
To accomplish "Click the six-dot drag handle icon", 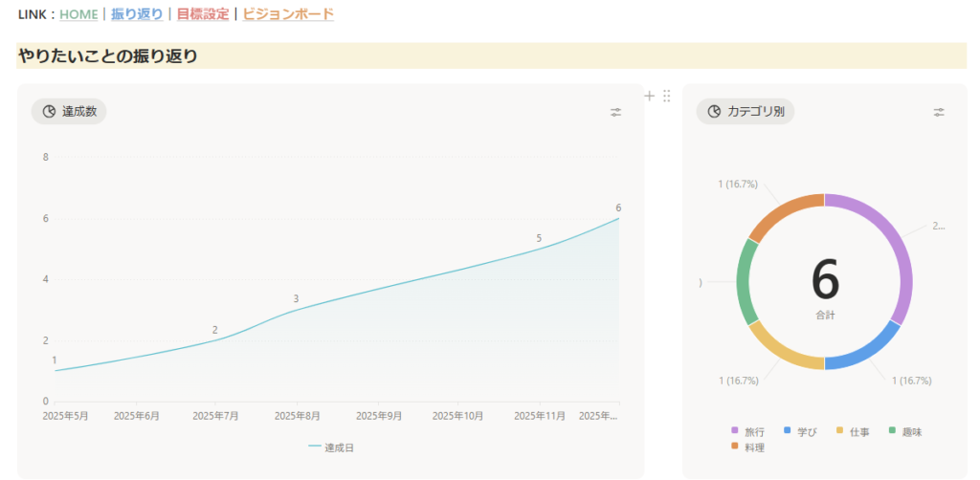I will [667, 96].
